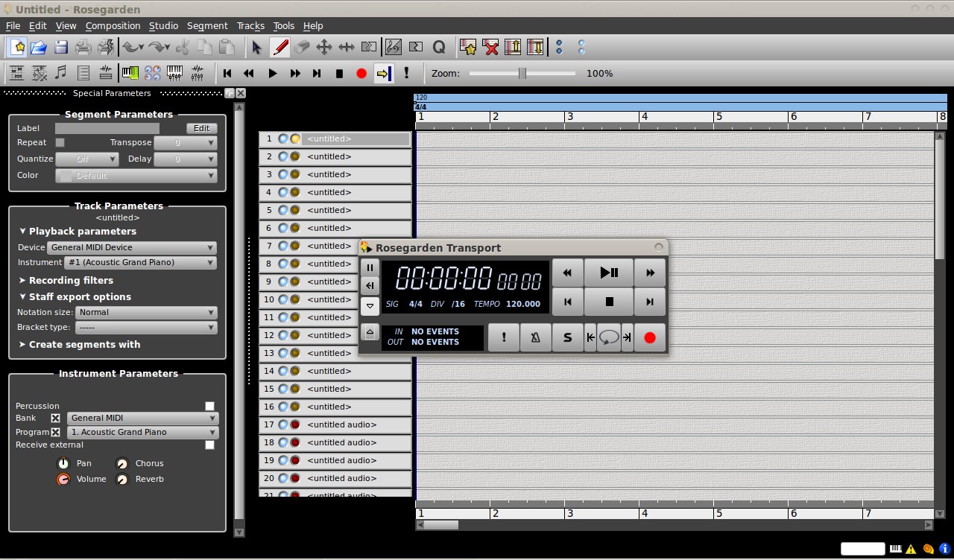Open the audio mixer waveform-faders icon
This screenshot has width=954, height=560.
[198, 73]
